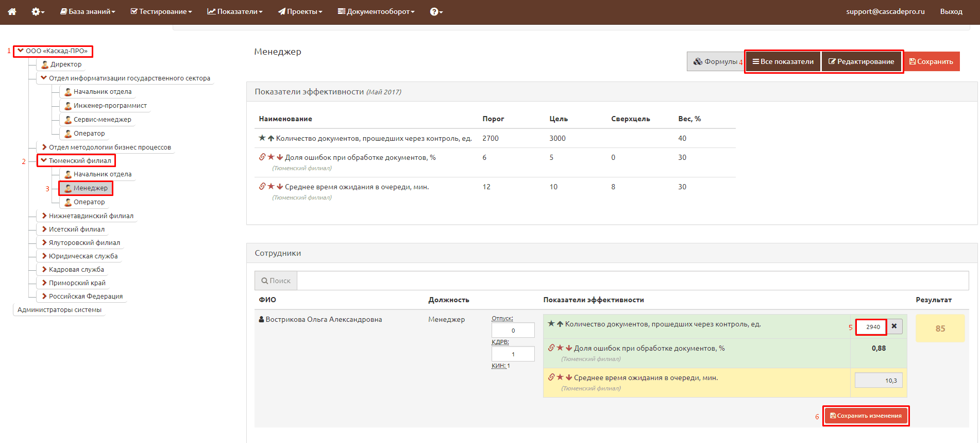Open the Формулы button
Screen dimensions: 980x443
coord(716,61)
